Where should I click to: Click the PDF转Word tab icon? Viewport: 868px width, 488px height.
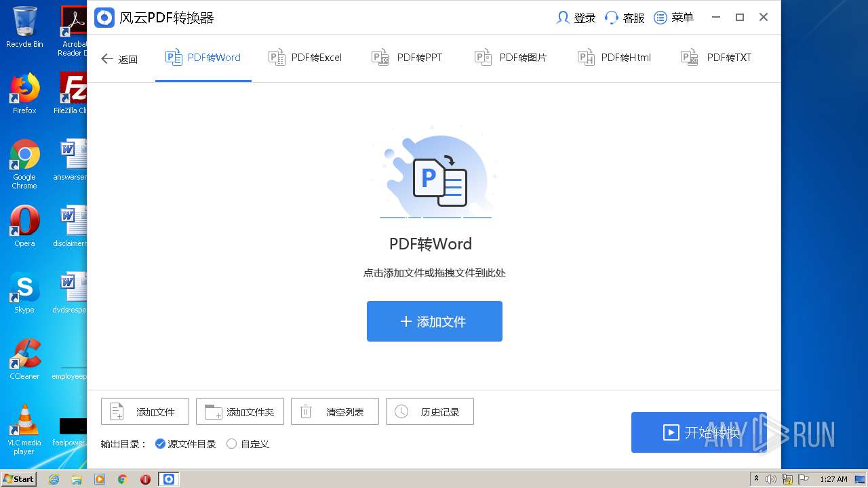[174, 58]
